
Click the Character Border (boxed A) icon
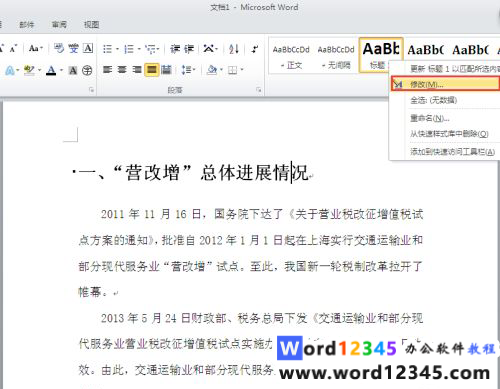[x=88, y=49]
